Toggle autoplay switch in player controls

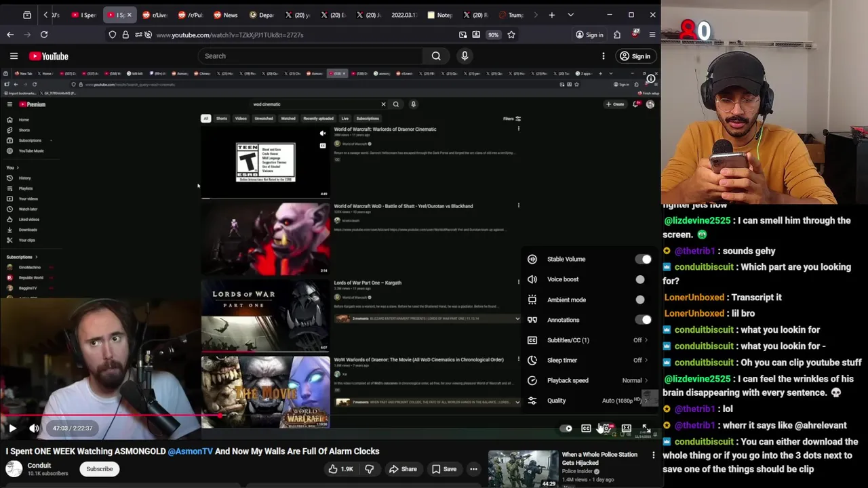click(566, 428)
